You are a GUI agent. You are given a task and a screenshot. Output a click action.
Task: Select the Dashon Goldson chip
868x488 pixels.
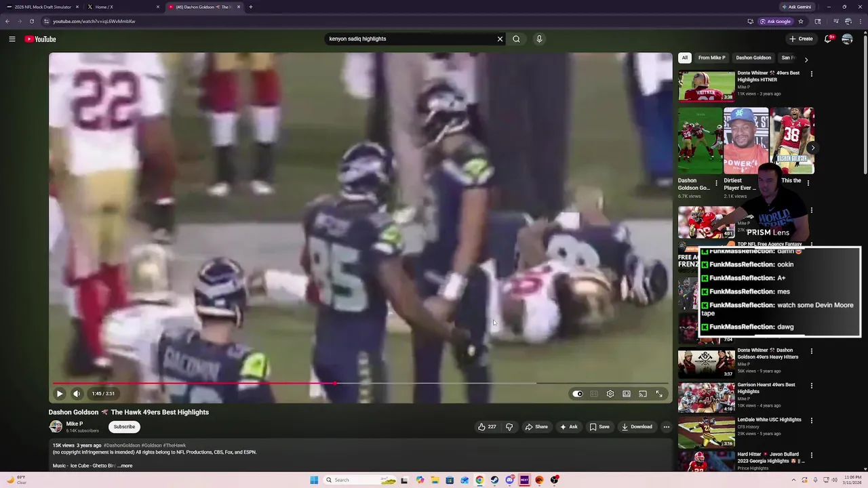click(753, 58)
